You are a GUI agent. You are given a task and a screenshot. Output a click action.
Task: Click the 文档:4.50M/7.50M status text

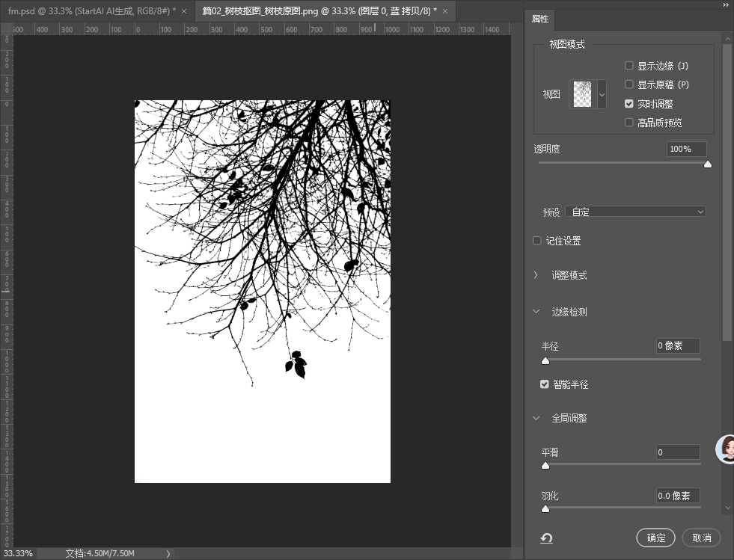(100, 553)
